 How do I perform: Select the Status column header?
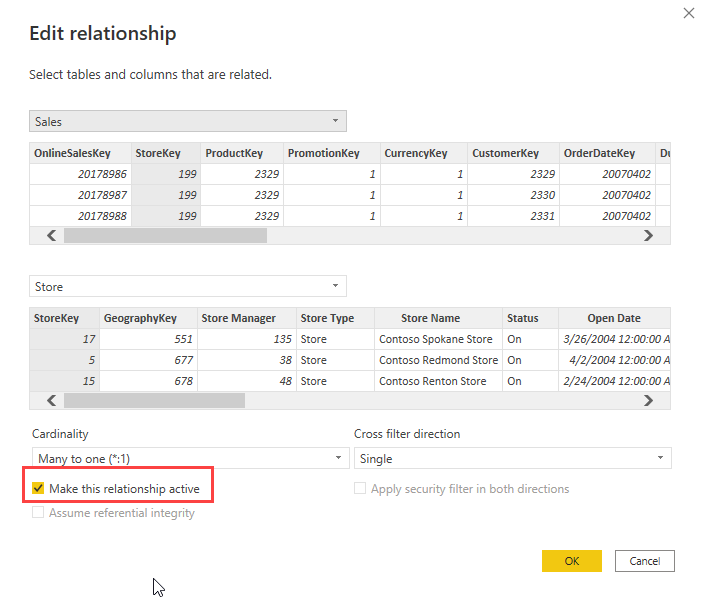531,318
